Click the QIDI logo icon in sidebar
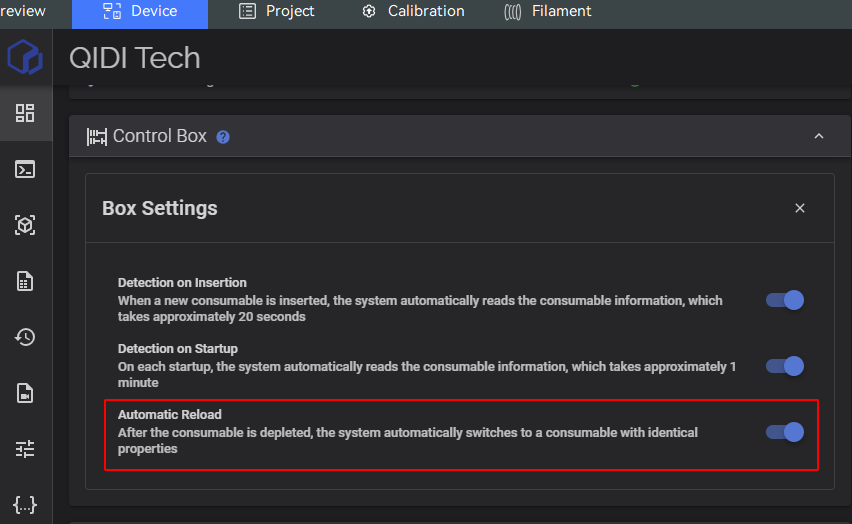Viewport: 852px width, 524px height. [25, 58]
